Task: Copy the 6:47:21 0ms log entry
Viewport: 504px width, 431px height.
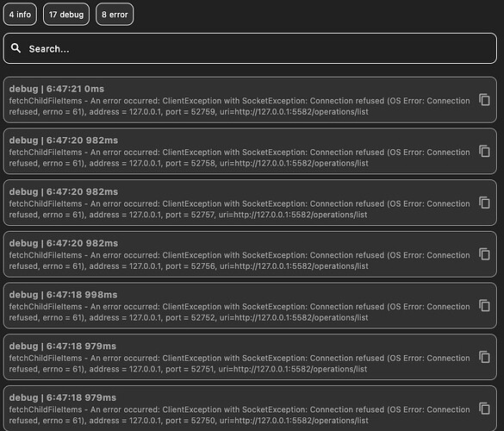Action: click(484, 100)
